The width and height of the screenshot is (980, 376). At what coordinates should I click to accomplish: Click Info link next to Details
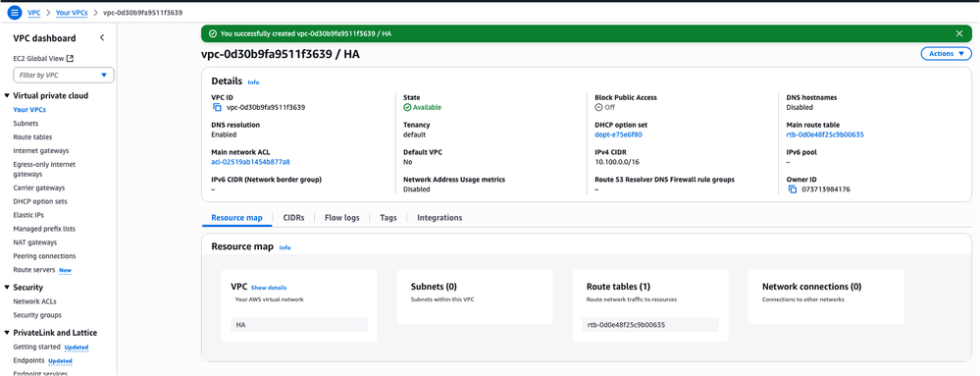253,81
